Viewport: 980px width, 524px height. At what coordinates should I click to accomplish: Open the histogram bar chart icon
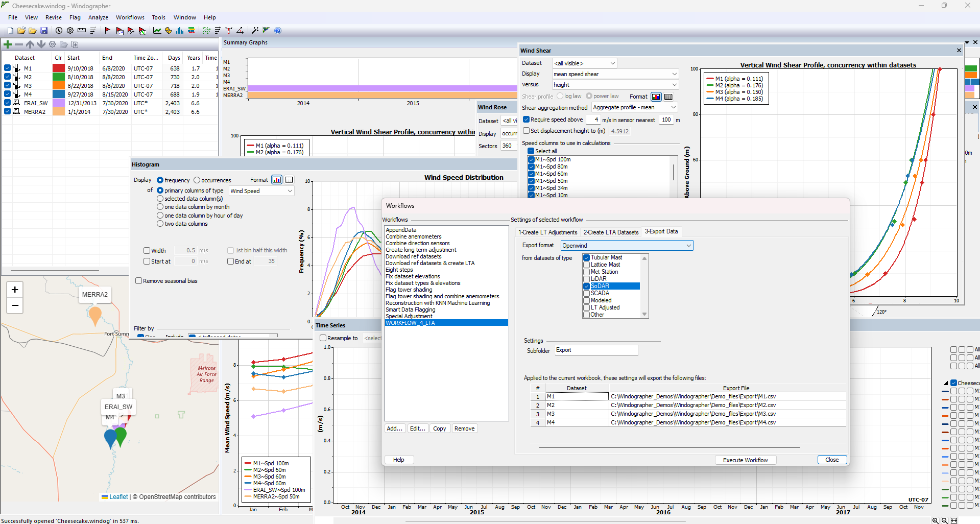180,31
